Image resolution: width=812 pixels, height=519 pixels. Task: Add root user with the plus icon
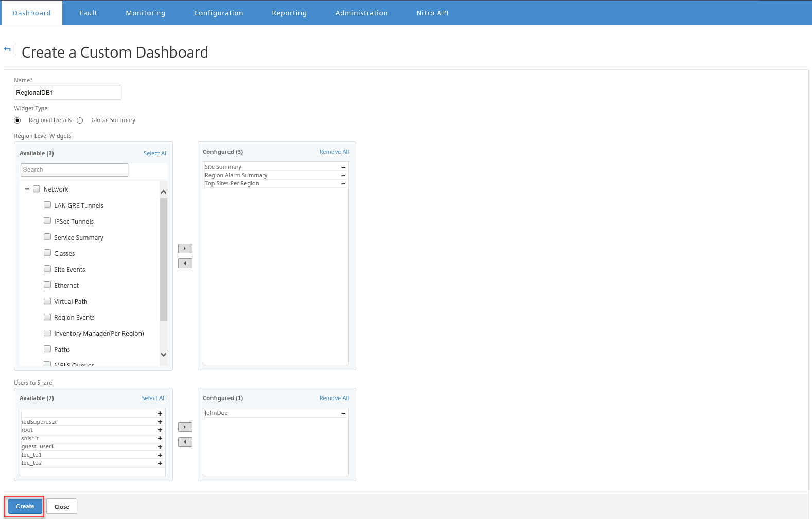point(160,430)
